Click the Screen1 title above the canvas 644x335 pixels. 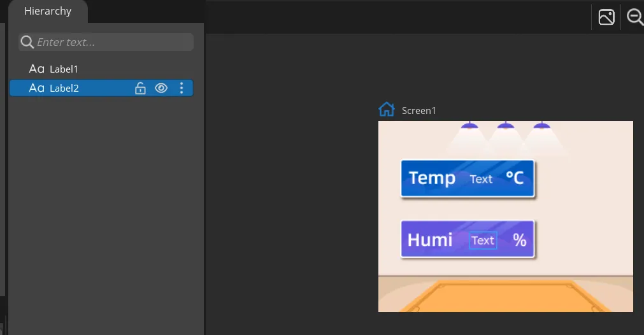419,111
